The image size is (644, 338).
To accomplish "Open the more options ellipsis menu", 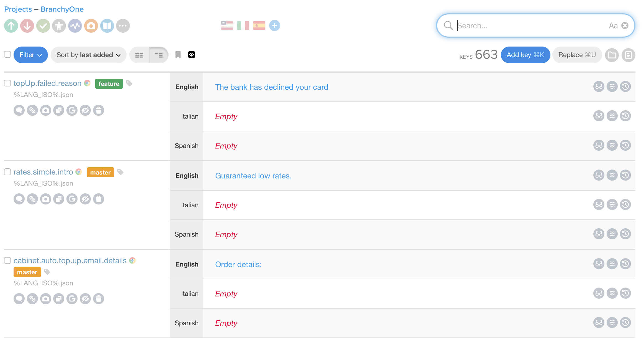I will [x=123, y=26].
